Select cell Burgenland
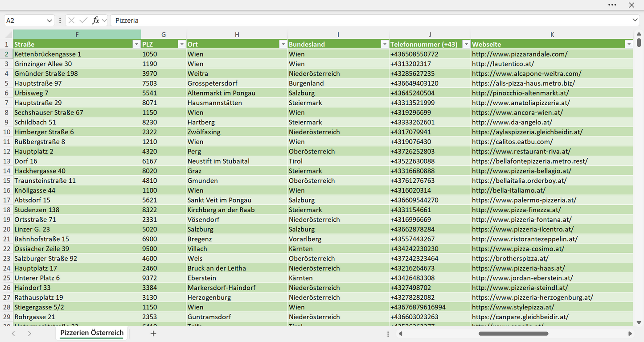This screenshot has height=342, width=644. tap(338, 83)
